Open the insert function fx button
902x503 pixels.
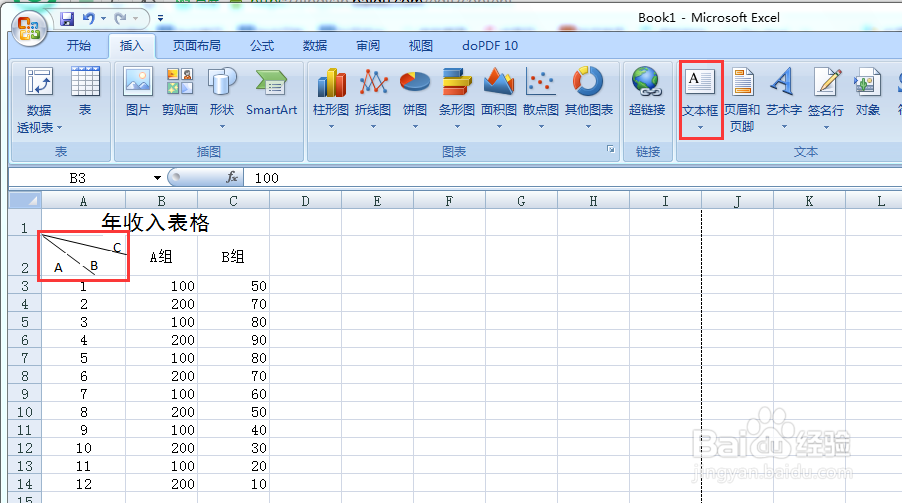(232, 177)
